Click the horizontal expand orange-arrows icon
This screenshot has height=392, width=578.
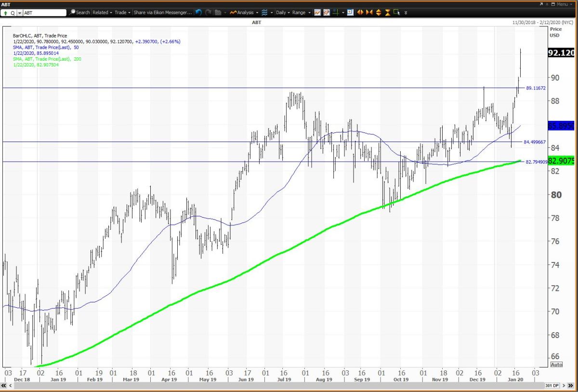tap(360, 13)
